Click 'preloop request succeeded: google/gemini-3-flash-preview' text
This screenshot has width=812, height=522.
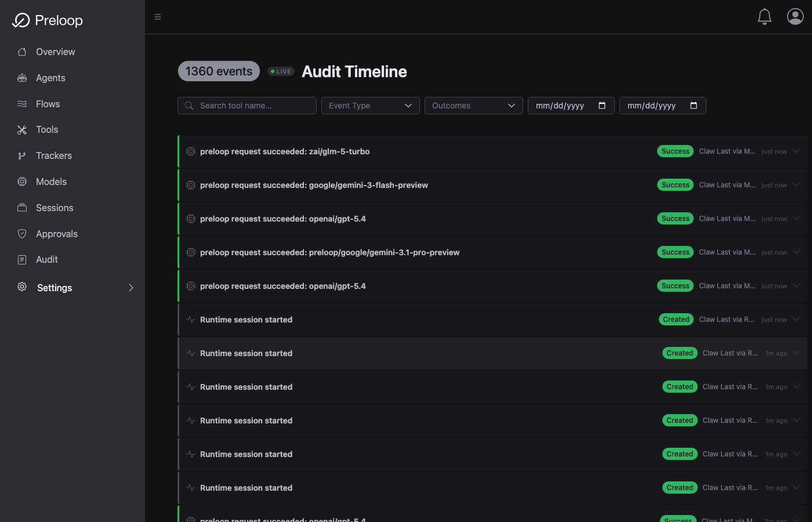coord(314,185)
